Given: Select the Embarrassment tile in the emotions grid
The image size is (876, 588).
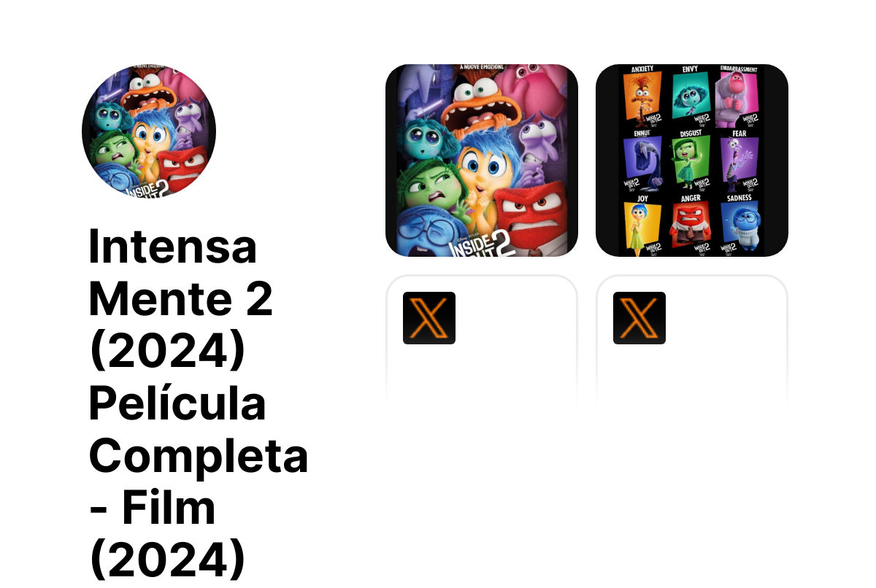Looking at the screenshot, I should click(739, 97).
